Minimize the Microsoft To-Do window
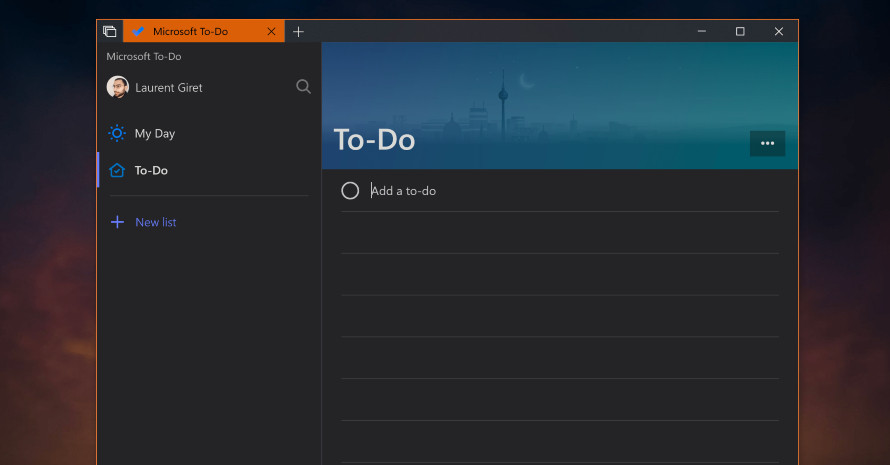The width and height of the screenshot is (890, 465). coord(702,31)
